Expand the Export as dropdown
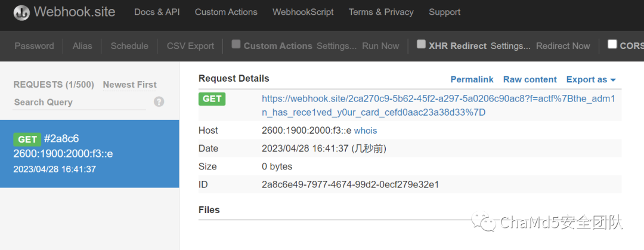Image resolution: width=644 pixels, height=250 pixels. pos(591,80)
